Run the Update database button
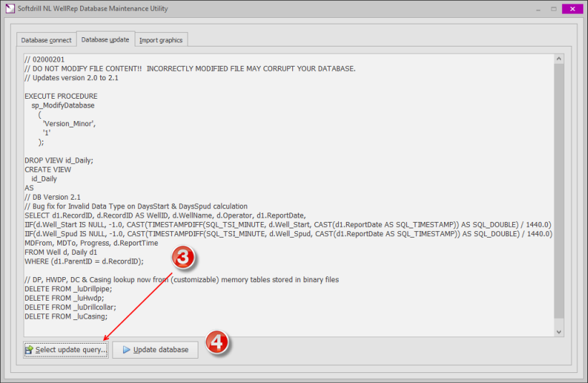Viewport: 588px width, 383px height. (x=155, y=350)
